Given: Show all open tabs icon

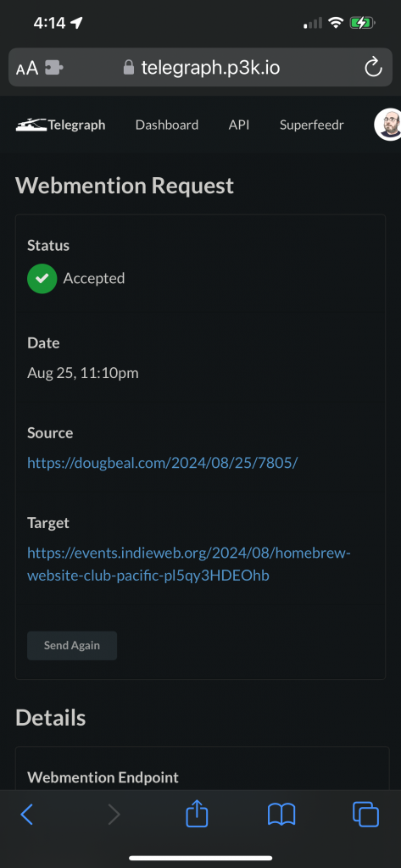Looking at the screenshot, I should [365, 815].
